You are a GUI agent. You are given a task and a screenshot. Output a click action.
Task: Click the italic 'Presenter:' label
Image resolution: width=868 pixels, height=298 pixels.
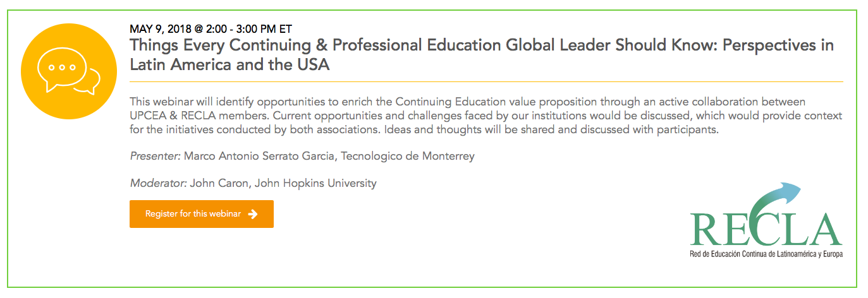coord(156,156)
